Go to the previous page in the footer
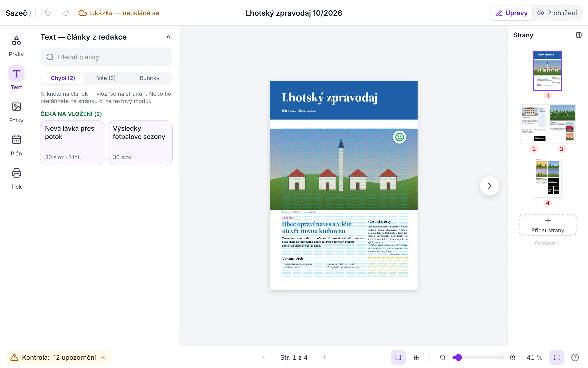 tap(264, 357)
